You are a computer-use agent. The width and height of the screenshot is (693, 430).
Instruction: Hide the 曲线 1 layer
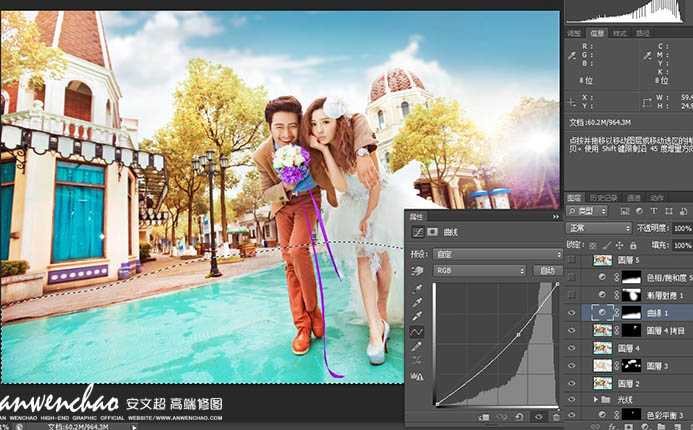[x=572, y=313]
